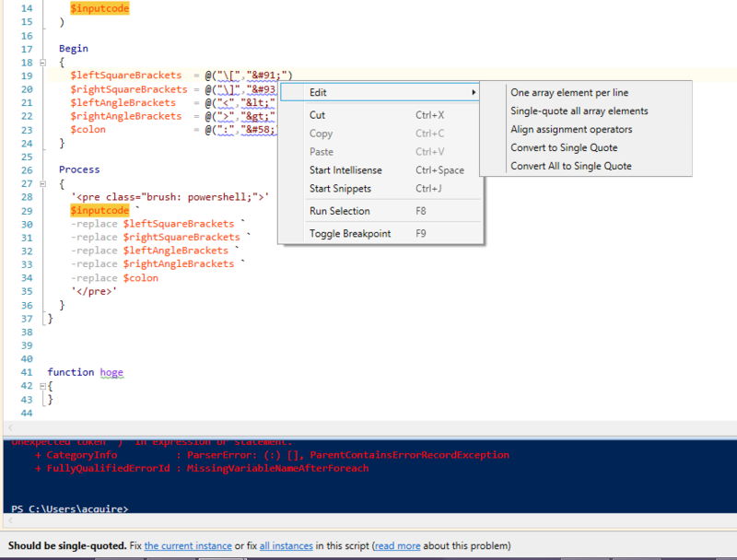This screenshot has height=560, width=737.
Task: Click the Begin keyword
Action: [x=74, y=49]
